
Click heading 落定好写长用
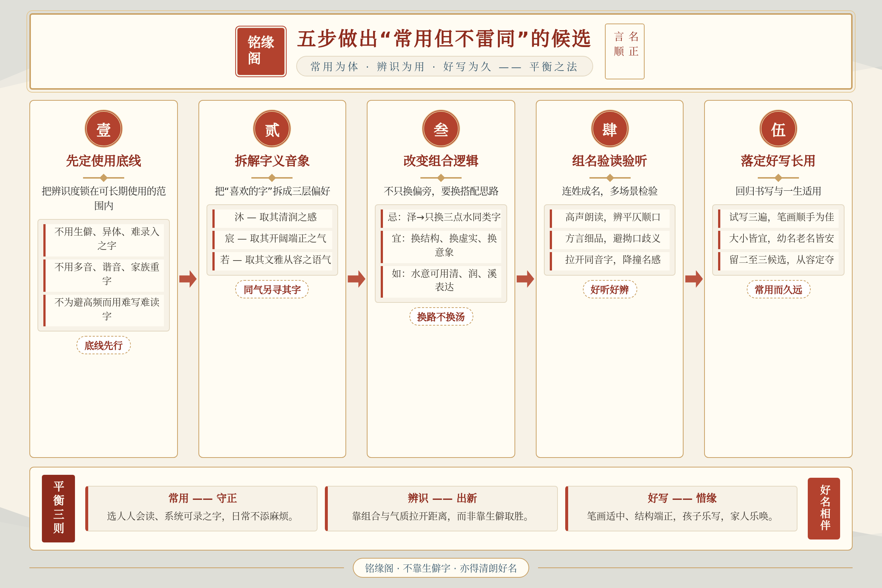point(778,161)
